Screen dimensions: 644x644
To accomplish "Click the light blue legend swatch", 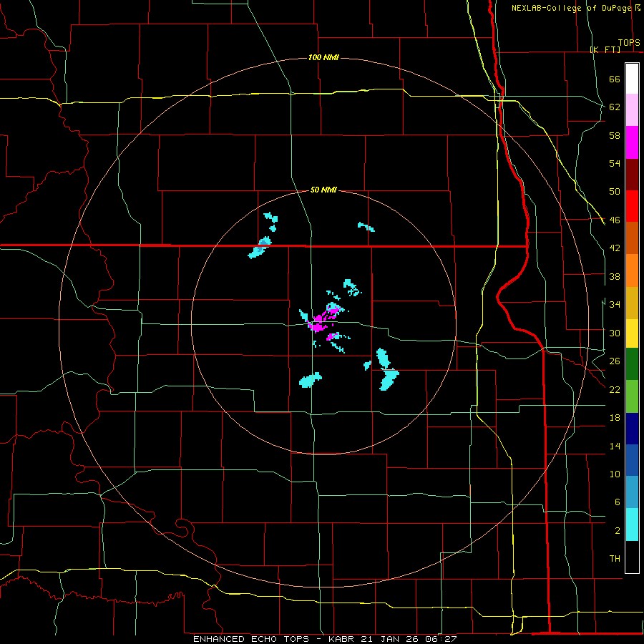I will (632, 492).
